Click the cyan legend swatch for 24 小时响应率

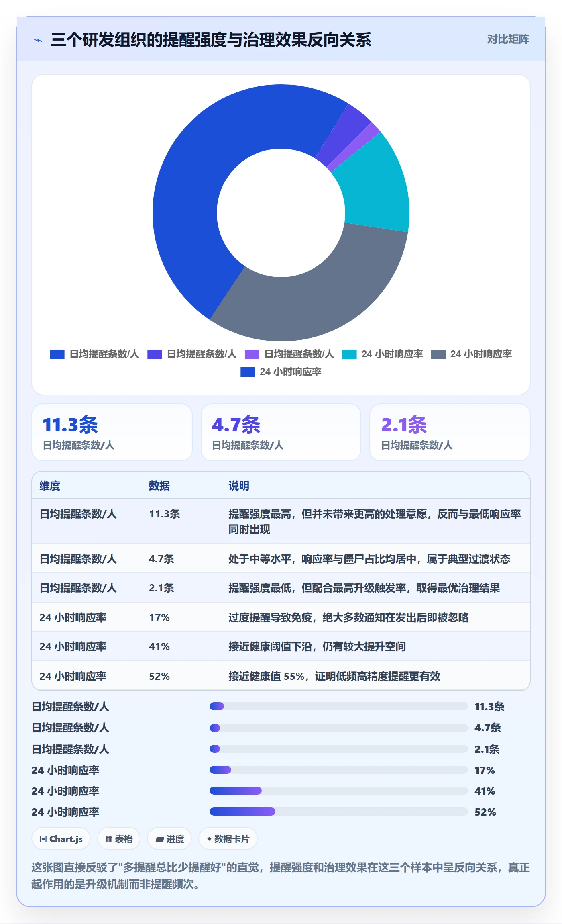pos(349,354)
